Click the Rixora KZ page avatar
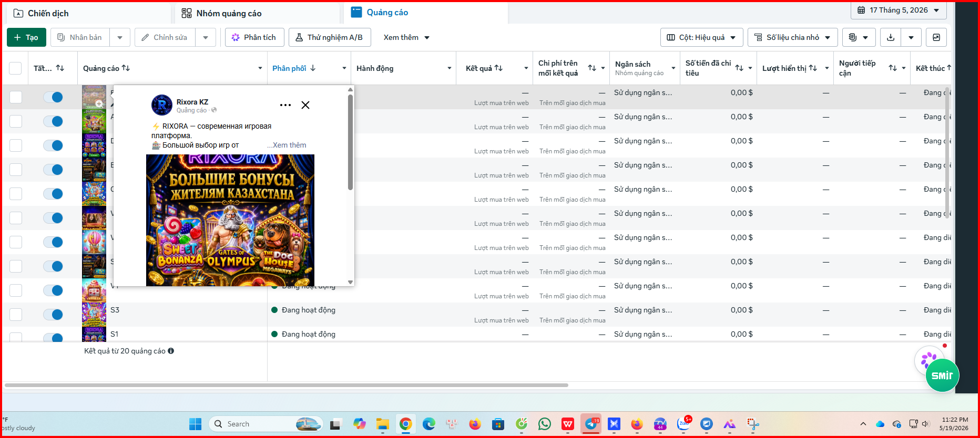Viewport: 980px width, 438px height. tap(162, 105)
